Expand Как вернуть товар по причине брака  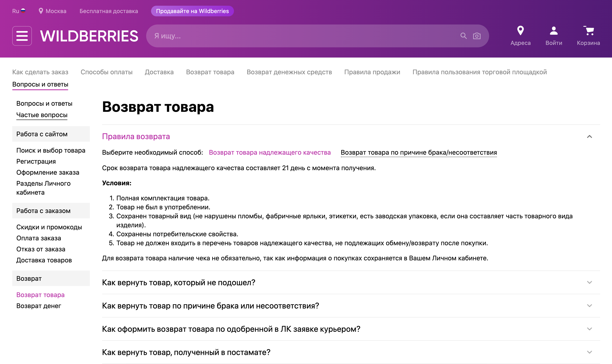589,306
